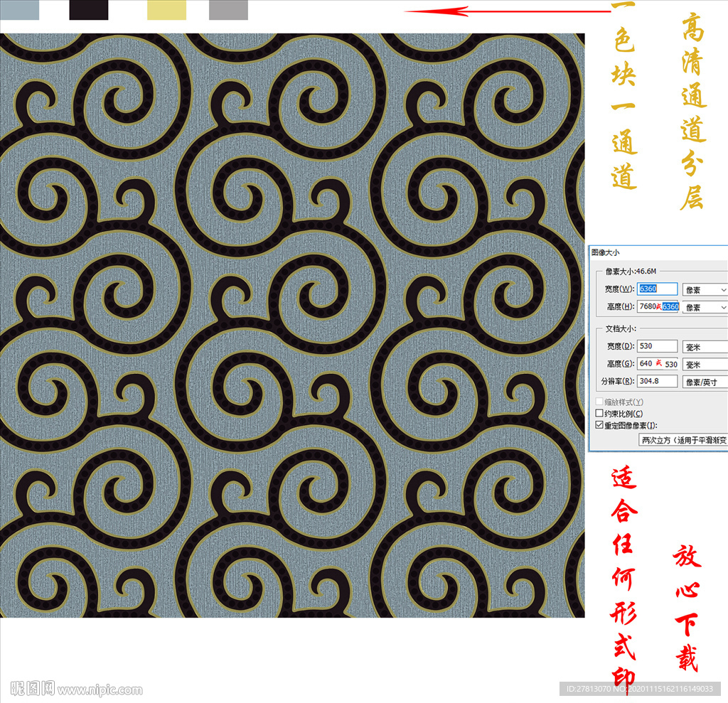Screen dimensions: 728x703
Task: Click the 图像大小 dialog title
Action: click(605, 252)
